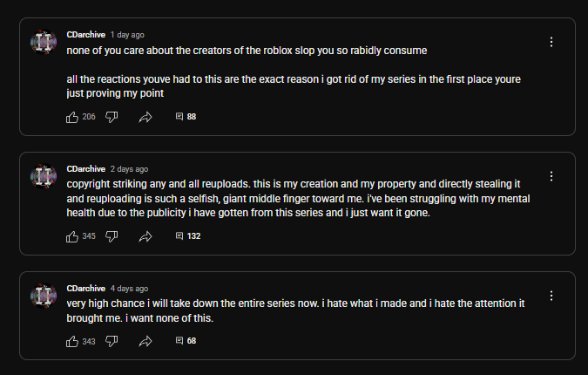Open CDarchive avatar on the first post

click(44, 43)
